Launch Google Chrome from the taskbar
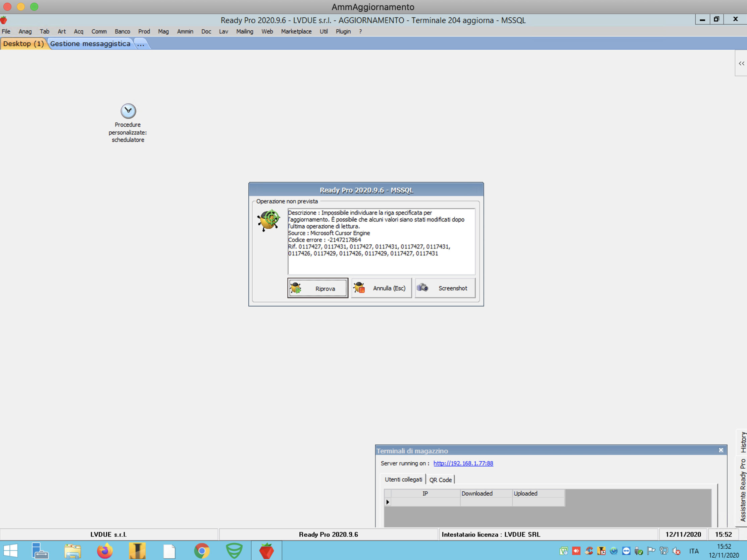 click(x=202, y=551)
